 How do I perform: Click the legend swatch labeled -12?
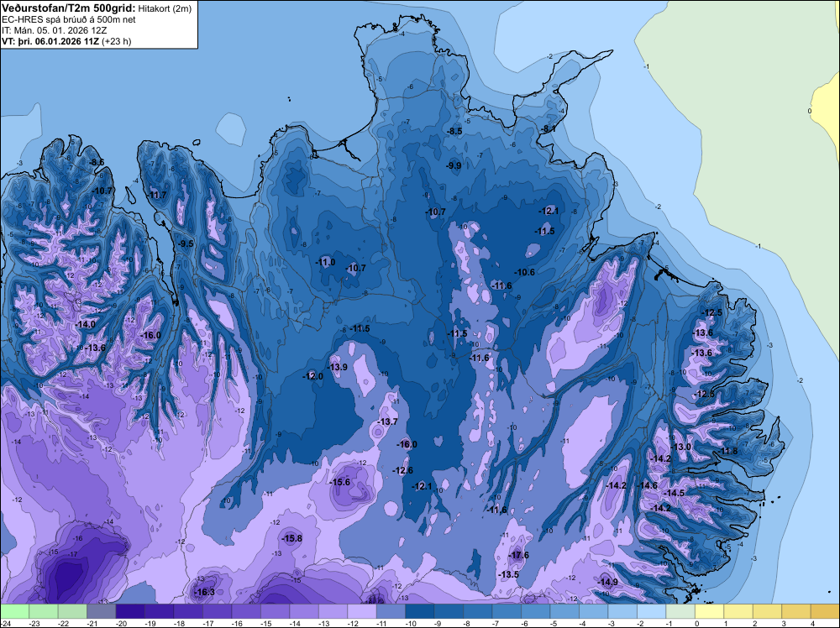(x=361, y=611)
